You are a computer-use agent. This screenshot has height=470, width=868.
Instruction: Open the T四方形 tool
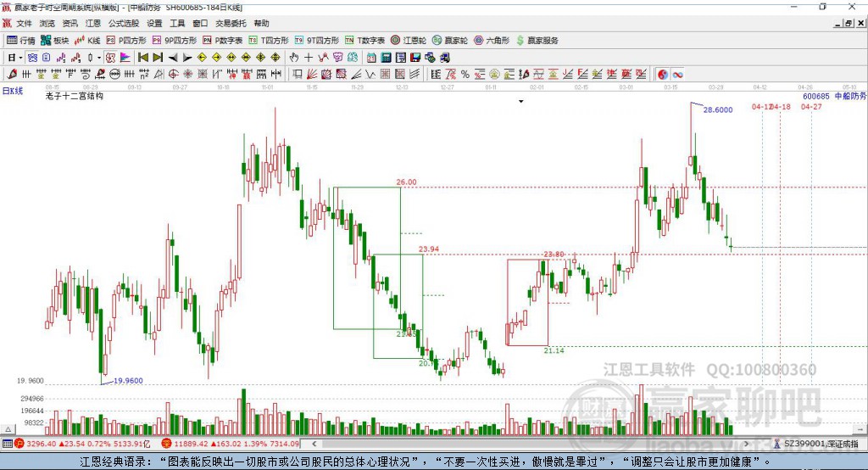click(269, 41)
